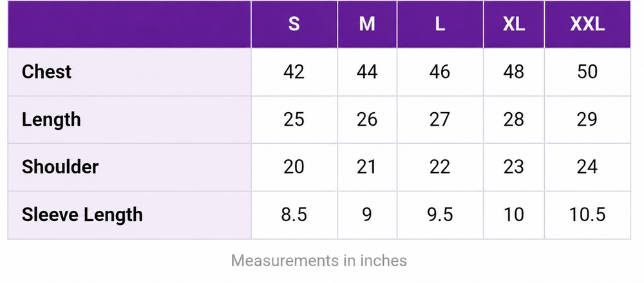This screenshot has height=283, width=644.
Task: Click the XXL size column header
Action: [x=587, y=24]
